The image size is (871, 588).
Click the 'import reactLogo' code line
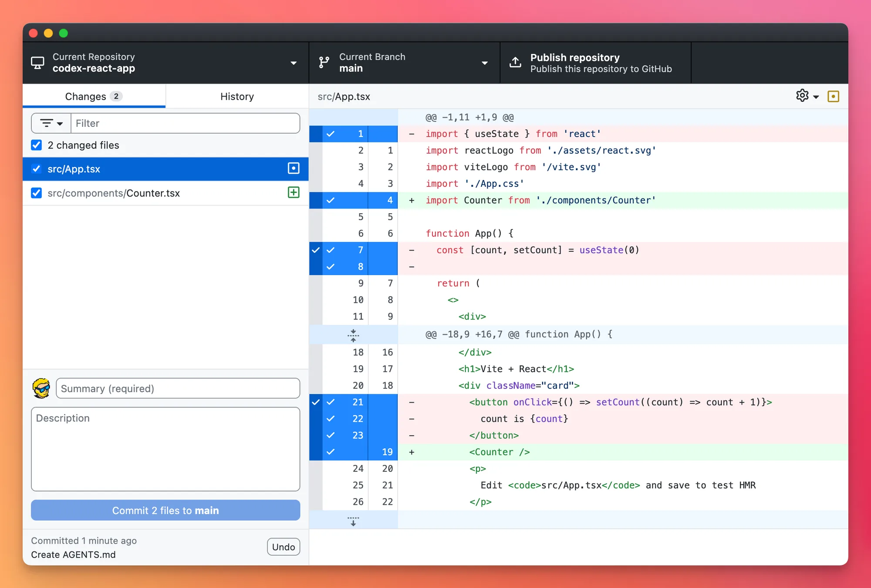pyautogui.click(x=541, y=150)
